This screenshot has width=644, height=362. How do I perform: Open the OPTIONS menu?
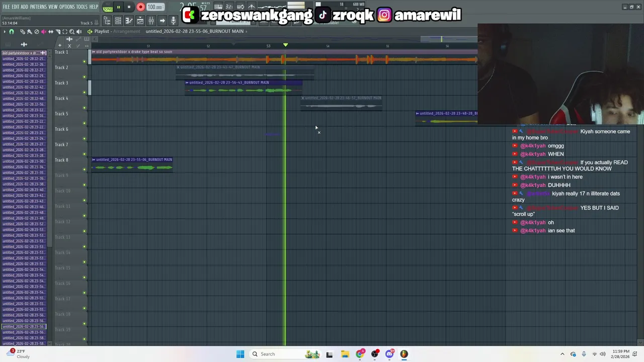point(67,7)
